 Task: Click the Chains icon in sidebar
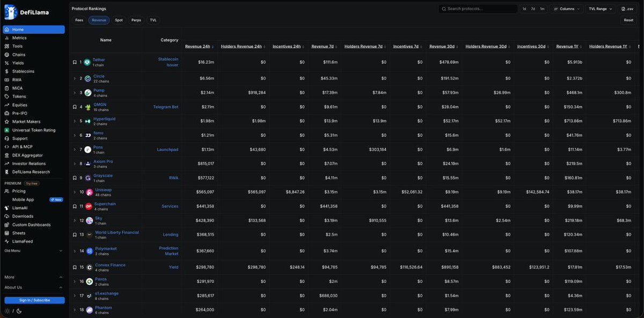[7, 55]
